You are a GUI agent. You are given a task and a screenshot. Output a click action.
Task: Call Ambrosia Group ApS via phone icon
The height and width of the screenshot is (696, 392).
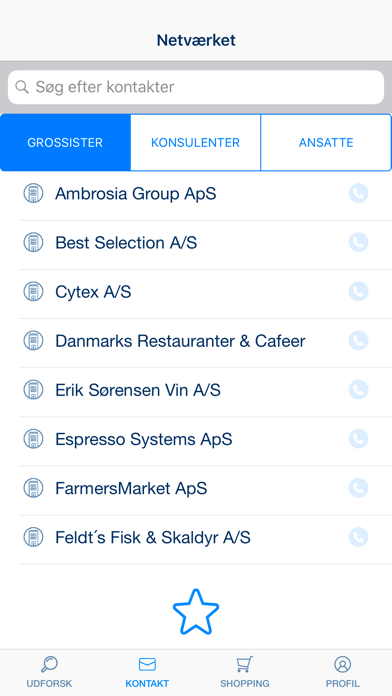coord(358,194)
